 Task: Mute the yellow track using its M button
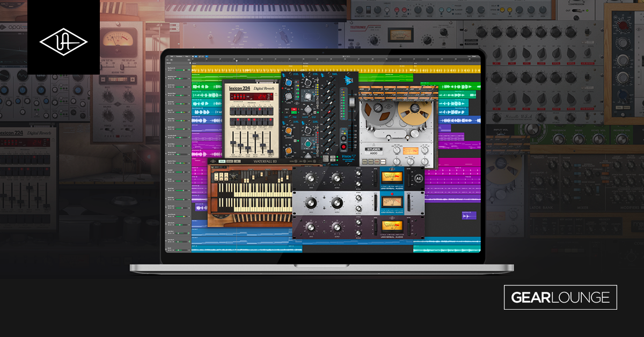(x=169, y=70)
